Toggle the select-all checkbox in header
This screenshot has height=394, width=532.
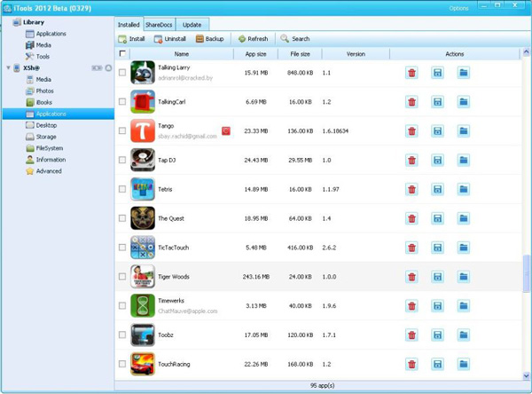coord(122,53)
